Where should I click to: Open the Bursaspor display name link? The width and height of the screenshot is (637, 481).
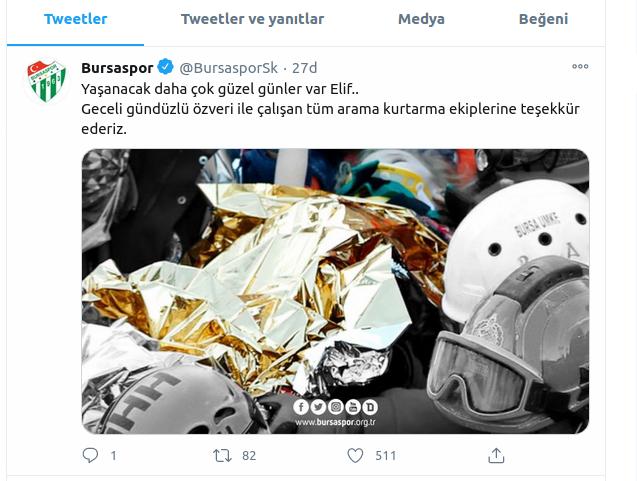(x=117, y=68)
